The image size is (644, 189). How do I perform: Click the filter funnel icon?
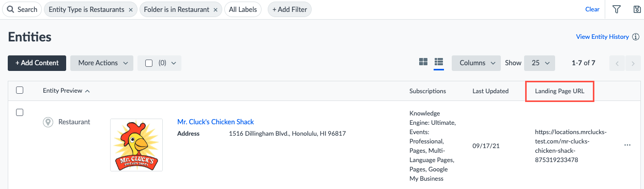click(617, 9)
